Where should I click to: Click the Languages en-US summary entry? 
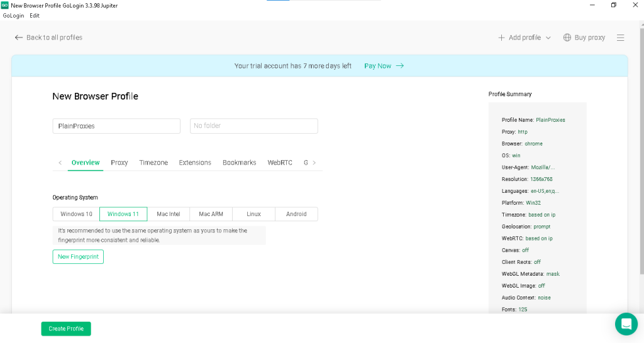530,191
